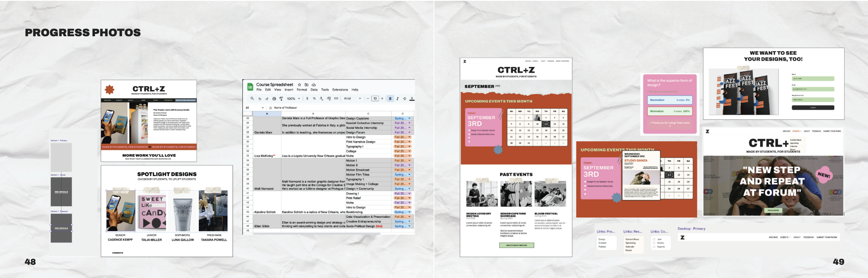Open the Bookbinding row Spring dropdown
The height and width of the screenshot is (278, 868).
point(402,212)
